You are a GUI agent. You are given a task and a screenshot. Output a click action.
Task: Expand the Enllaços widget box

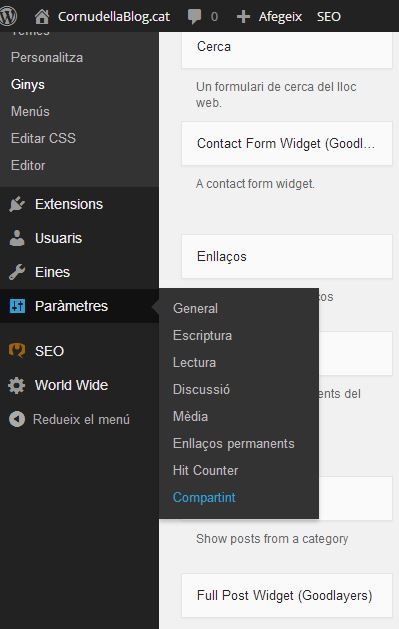287,256
